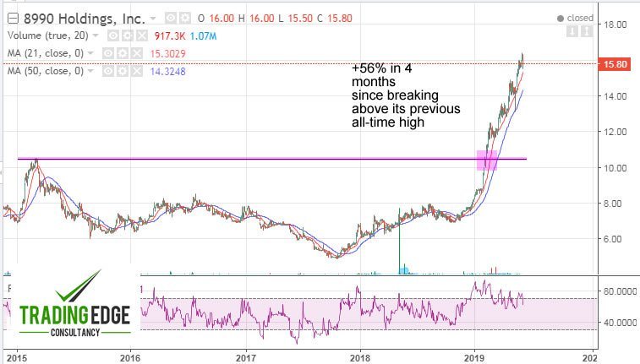
Task: Click the blue volume average 1.07M
Action: coord(203,36)
